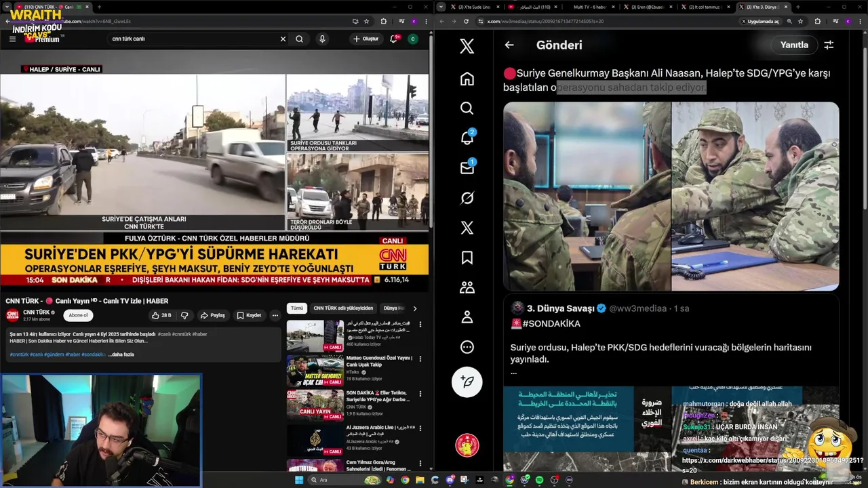Open Windows Start button
Screen dimensions: 868x488
click(x=299, y=480)
